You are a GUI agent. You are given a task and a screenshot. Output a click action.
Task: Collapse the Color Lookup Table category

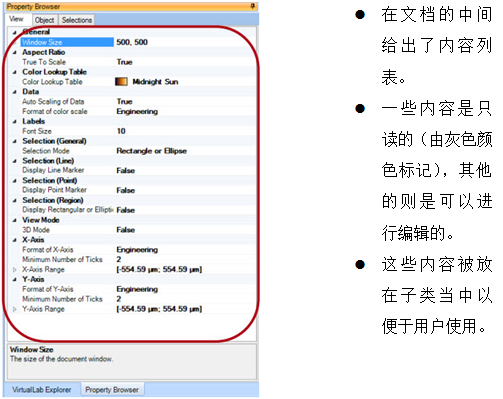(x=15, y=72)
